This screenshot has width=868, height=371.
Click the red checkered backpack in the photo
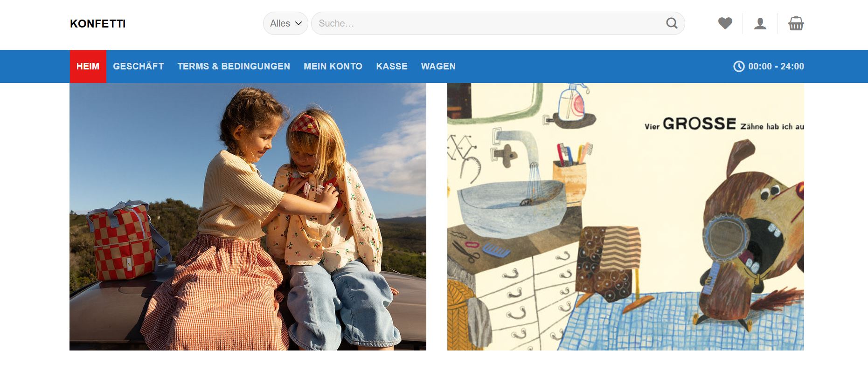tap(122, 242)
